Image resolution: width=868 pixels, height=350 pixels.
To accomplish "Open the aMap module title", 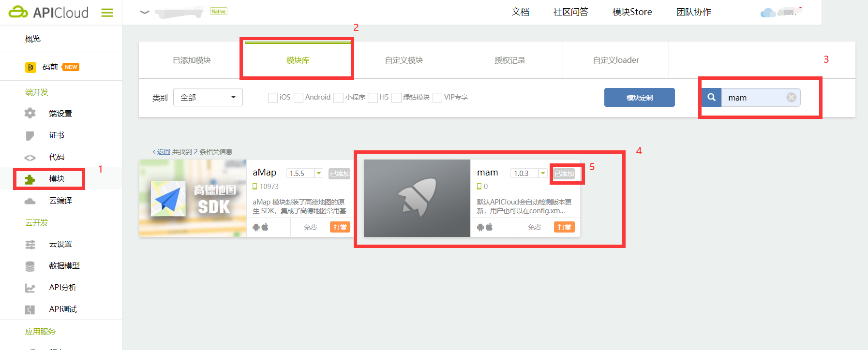I will pyautogui.click(x=265, y=173).
